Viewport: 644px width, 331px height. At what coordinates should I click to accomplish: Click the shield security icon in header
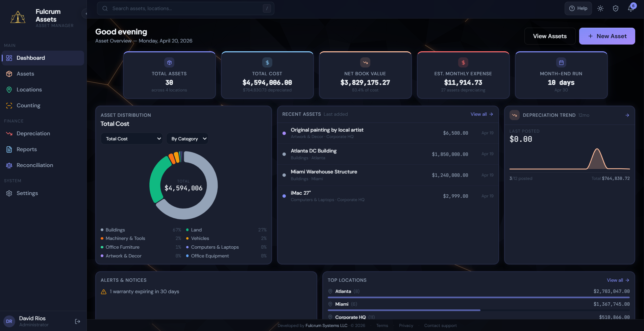click(615, 8)
